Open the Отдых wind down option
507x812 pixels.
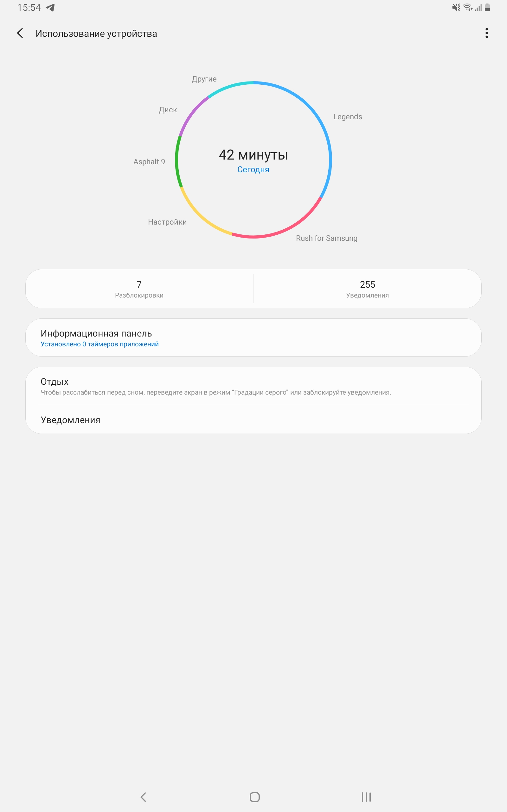pos(253,386)
